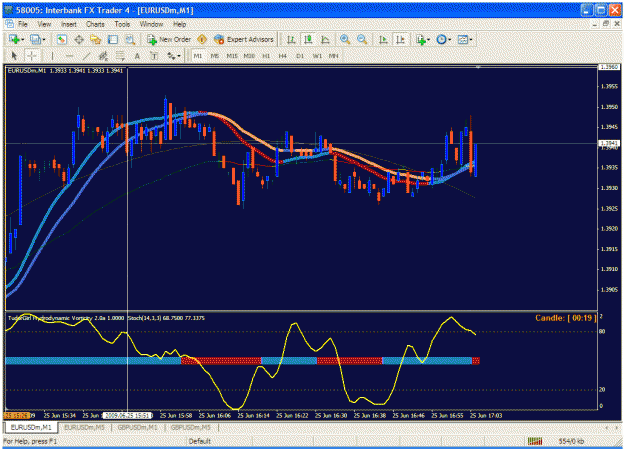Image resolution: width=625 pixels, height=449 pixels.
Task: Select the H1 timeframe button
Action: pyautogui.click(x=266, y=56)
